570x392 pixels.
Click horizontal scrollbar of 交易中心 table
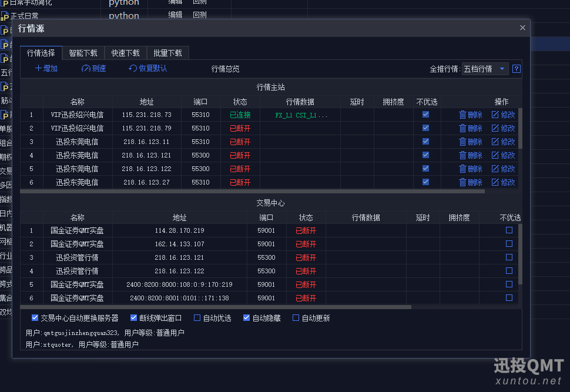tap(216, 307)
